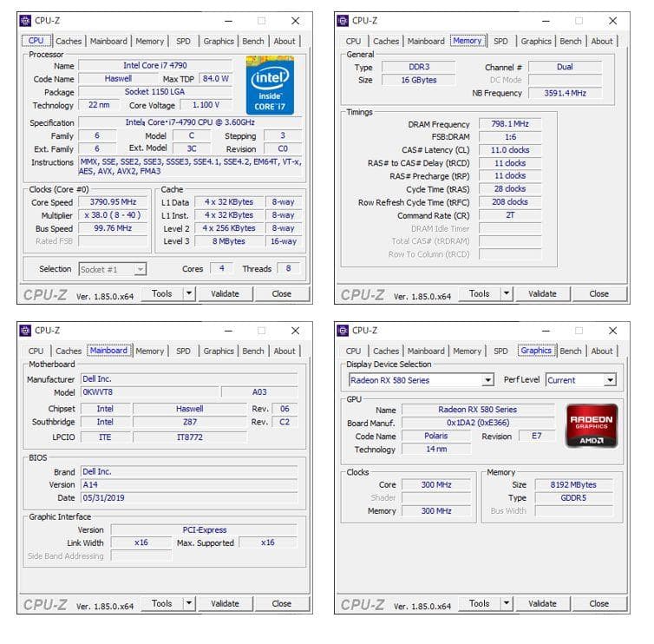Click Core Speed value 3790.95 MHz
The image size is (654, 644).
[113, 202]
